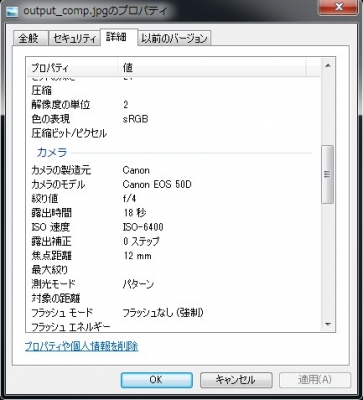This screenshot has width=363, height=400.
Task: Switch to the 全般 tab
Action: coord(28,38)
